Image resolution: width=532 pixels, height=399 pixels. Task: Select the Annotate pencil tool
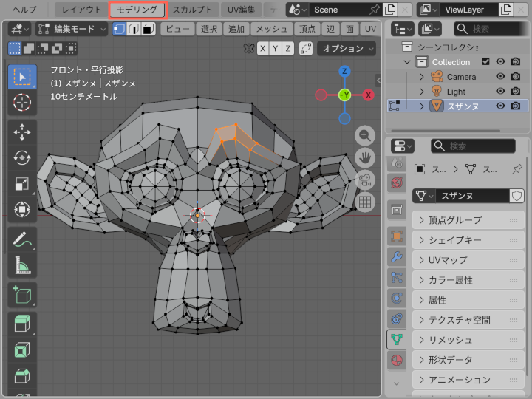coord(22,239)
